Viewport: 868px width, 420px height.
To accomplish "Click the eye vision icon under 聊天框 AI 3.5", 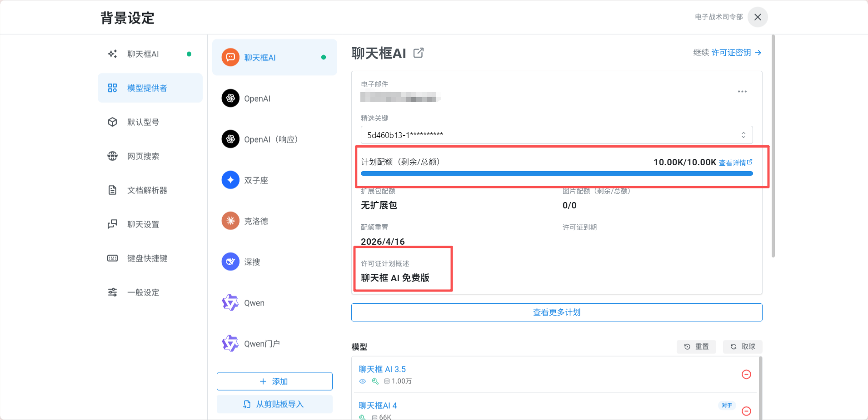I will (x=363, y=381).
